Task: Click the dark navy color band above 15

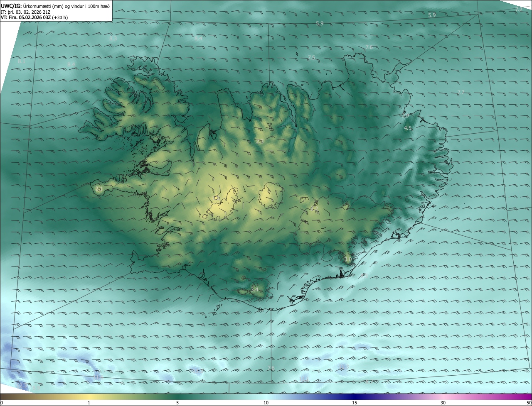Action: point(355,396)
